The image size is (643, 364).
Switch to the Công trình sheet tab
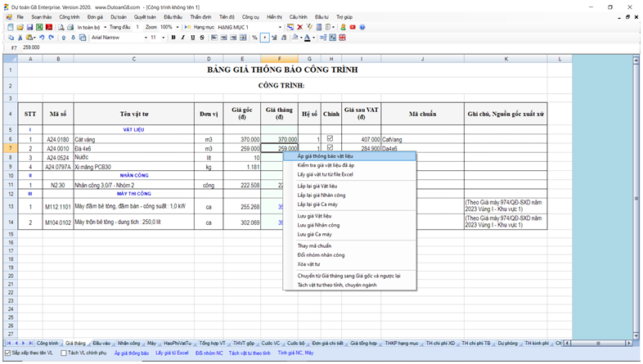[x=47, y=343]
